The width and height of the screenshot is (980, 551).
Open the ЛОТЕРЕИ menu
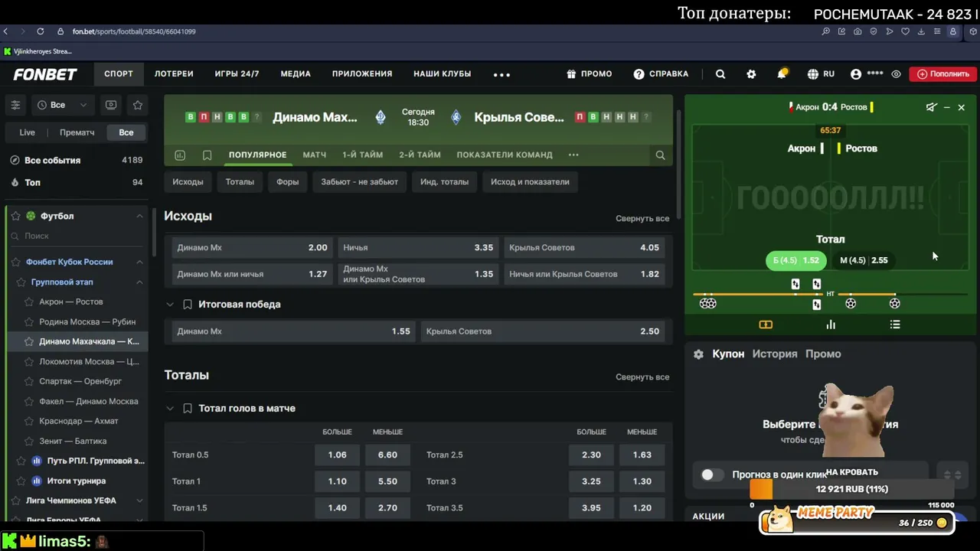174,74
